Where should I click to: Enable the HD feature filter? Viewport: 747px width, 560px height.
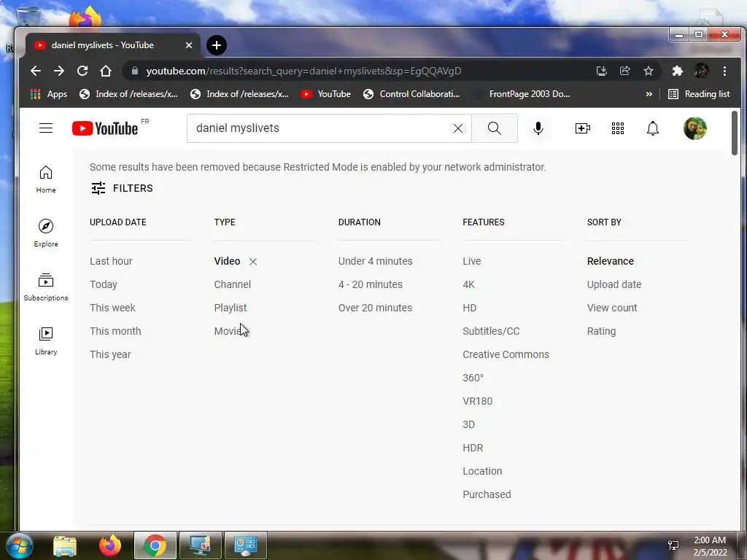click(469, 308)
